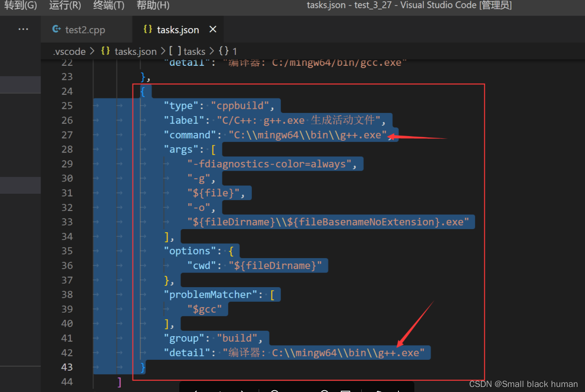
Task: Click the "command" key
Action: [190, 135]
